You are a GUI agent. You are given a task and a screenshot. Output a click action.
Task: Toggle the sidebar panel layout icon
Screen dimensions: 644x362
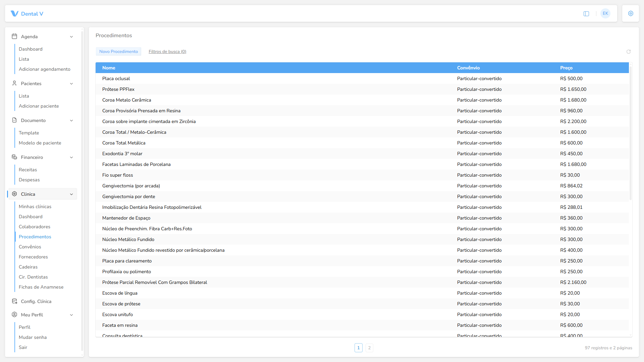tap(586, 14)
